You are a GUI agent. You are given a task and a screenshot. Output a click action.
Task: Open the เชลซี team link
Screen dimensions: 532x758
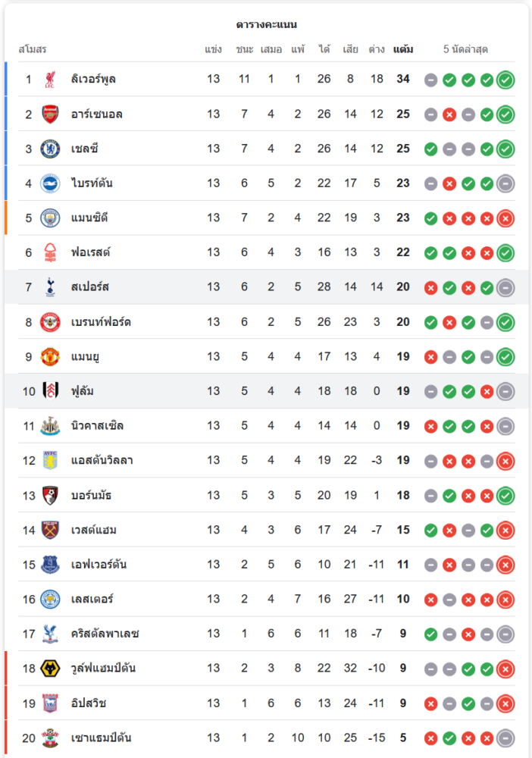[x=86, y=149]
